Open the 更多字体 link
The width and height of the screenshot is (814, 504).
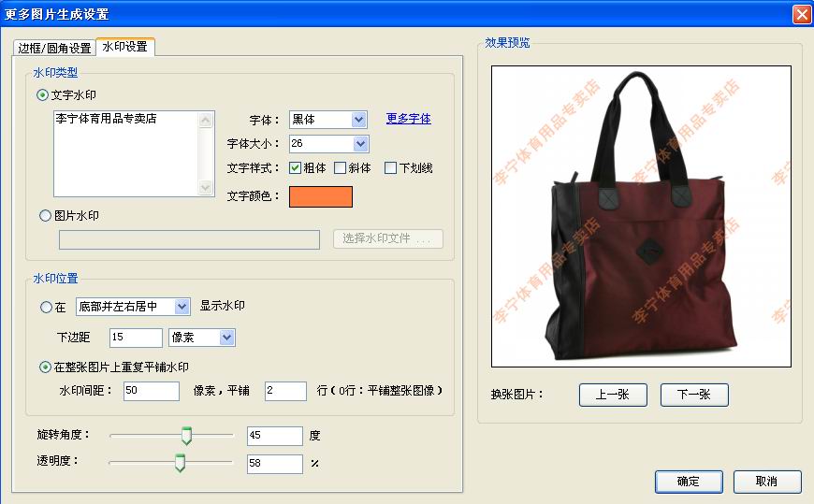click(409, 119)
